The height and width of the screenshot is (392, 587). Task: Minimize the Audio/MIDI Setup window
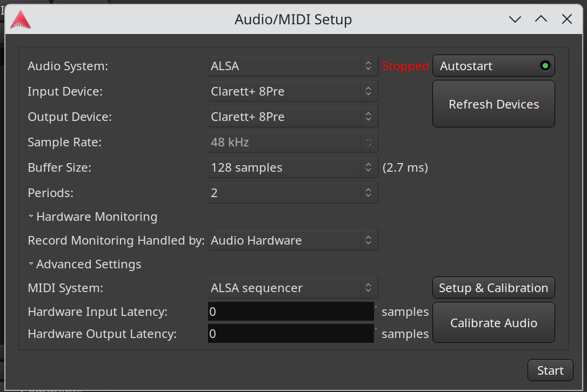point(515,19)
